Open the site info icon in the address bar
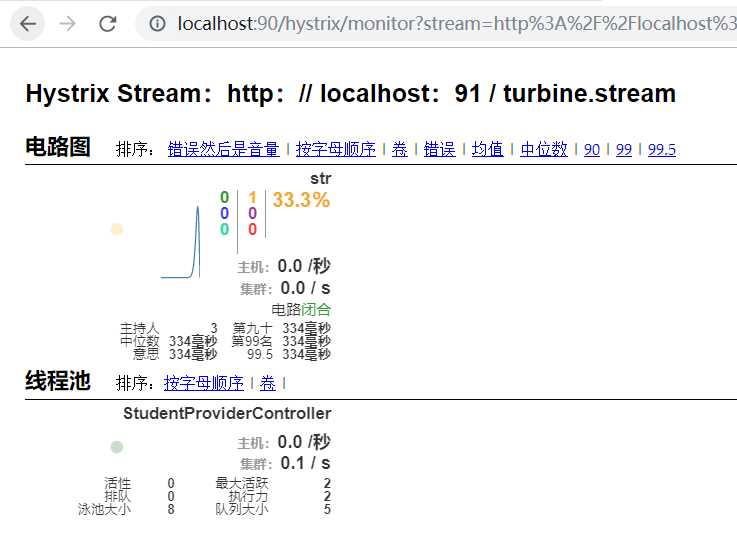The height and width of the screenshot is (557, 737). (157, 24)
